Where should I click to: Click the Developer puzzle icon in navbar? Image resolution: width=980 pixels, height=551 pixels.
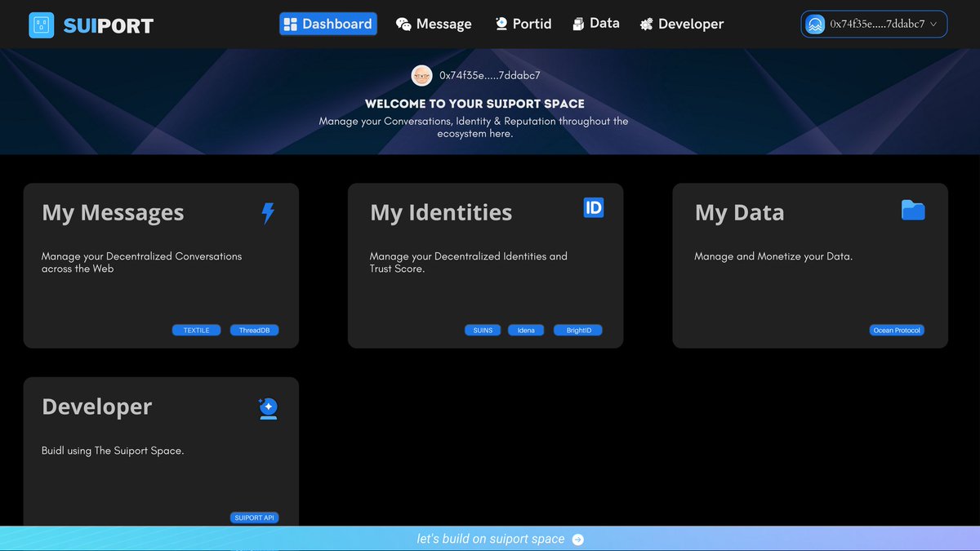click(646, 24)
